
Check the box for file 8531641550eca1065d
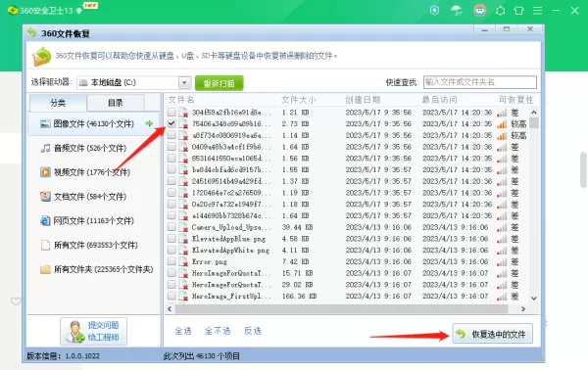(x=171, y=158)
